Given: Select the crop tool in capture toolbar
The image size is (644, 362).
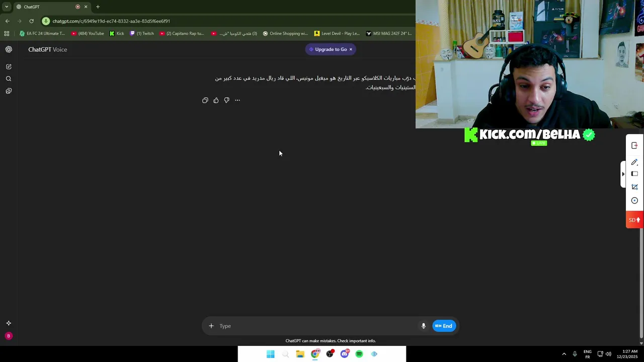Looking at the screenshot, I should click(x=634, y=187).
